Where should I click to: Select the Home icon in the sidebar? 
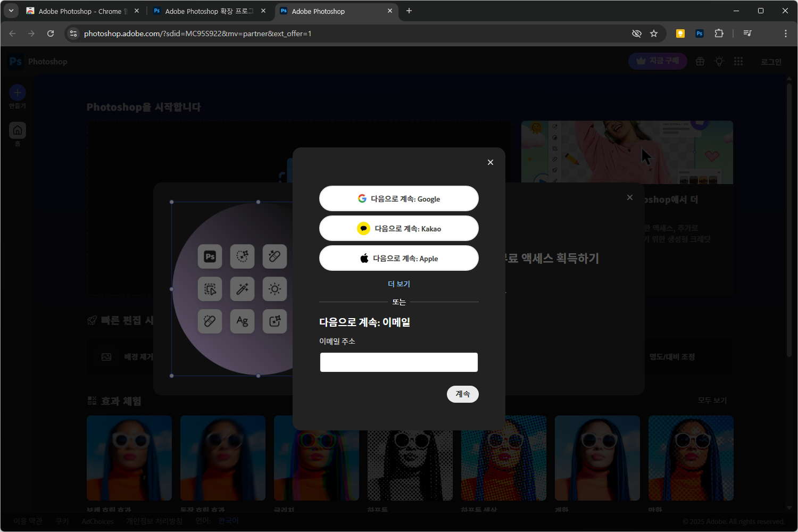18,130
